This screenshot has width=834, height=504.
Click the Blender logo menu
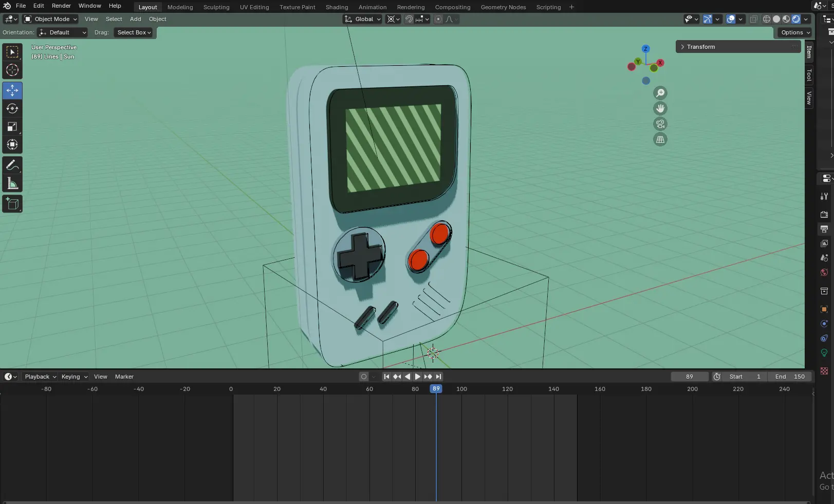click(x=7, y=6)
